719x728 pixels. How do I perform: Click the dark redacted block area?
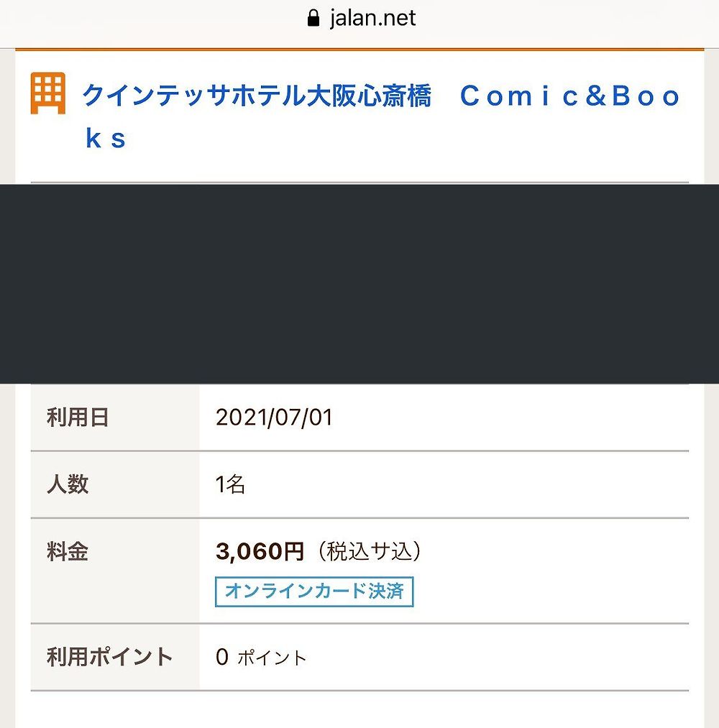[359, 284]
